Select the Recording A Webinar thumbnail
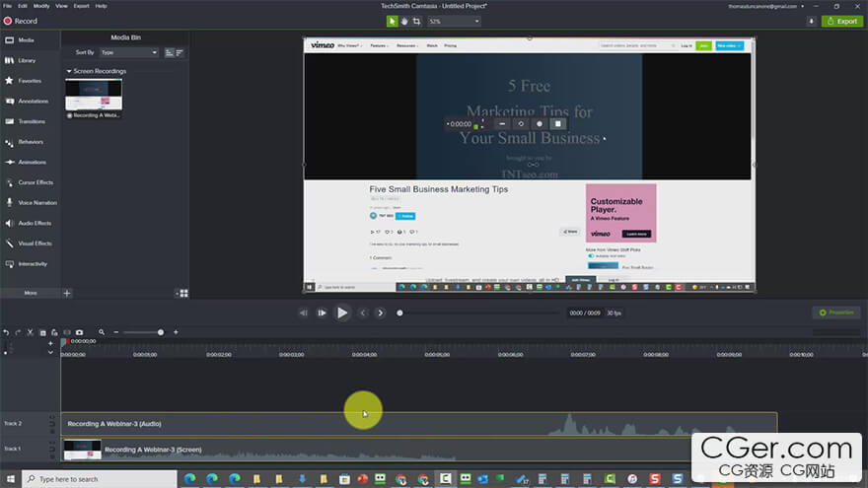The image size is (868, 488). pos(94,95)
